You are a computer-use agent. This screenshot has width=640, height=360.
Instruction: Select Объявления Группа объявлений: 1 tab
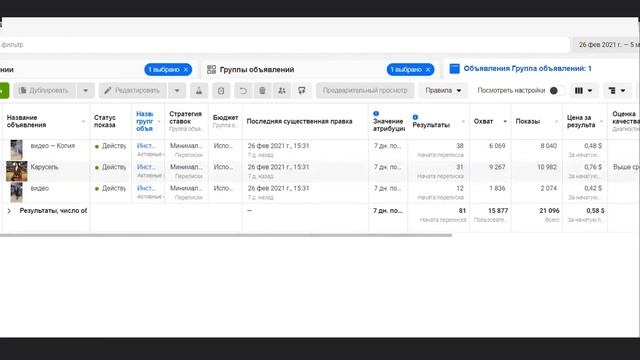[527, 69]
